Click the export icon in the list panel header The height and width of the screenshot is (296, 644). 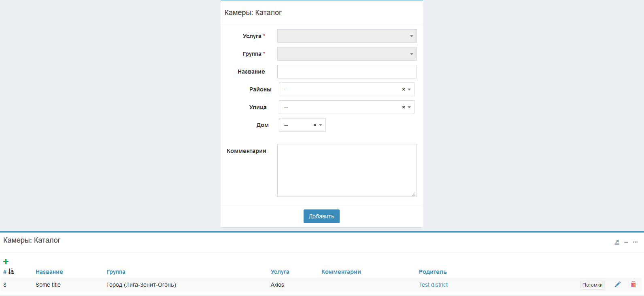[x=616, y=242]
